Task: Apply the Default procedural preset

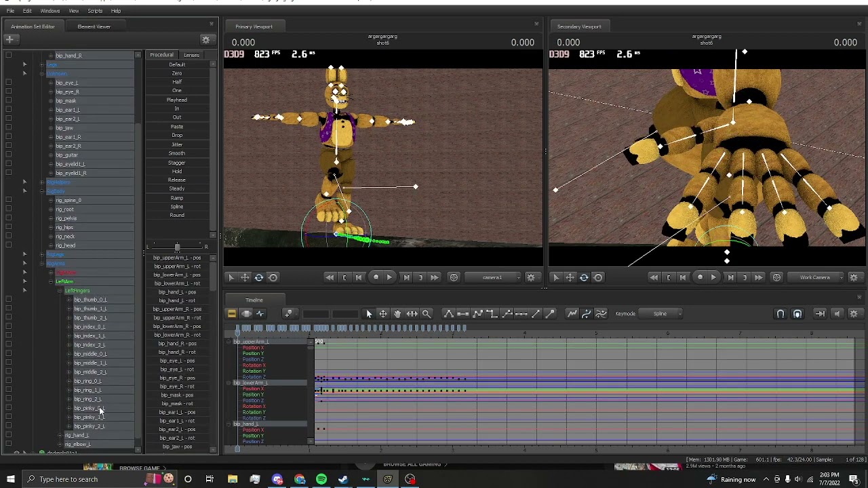Action: point(177,65)
